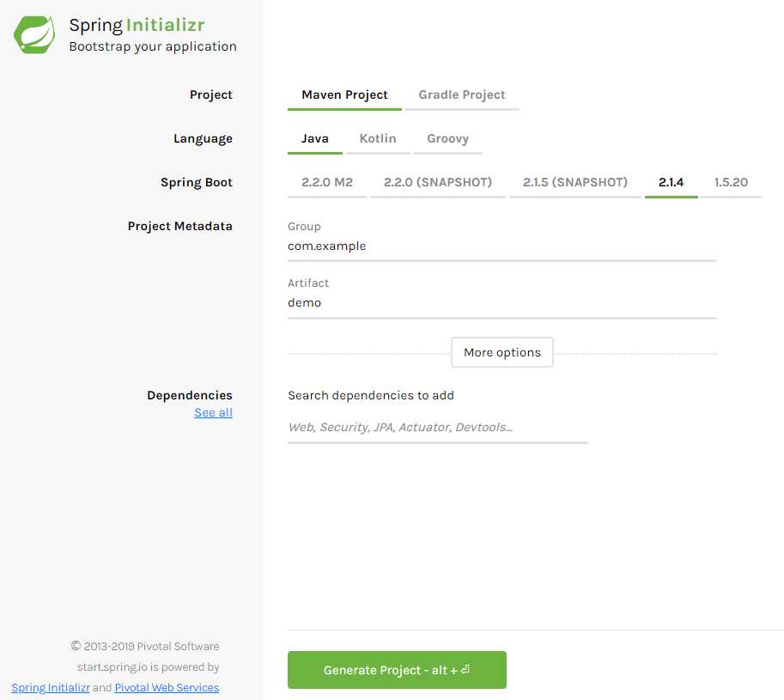This screenshot has width=784, height=700.
Task: Expand More options section
Action: pyautogui.click(x=502, y=352)
